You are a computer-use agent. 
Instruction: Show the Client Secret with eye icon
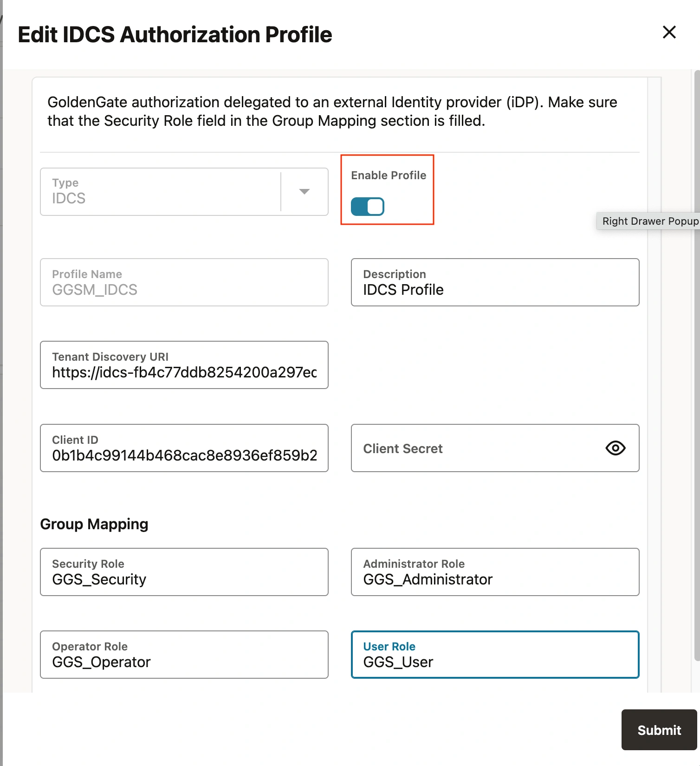616,448
